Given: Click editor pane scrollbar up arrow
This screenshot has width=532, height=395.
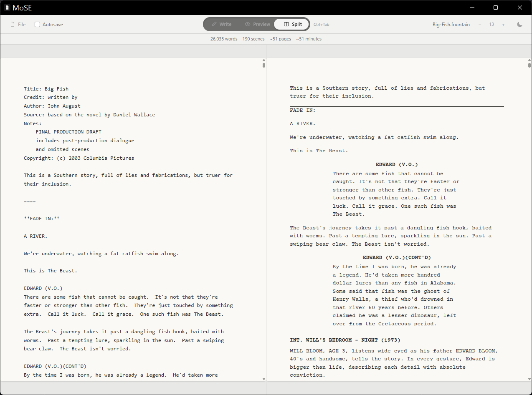Looking at the screenshot, I should 264,60.
